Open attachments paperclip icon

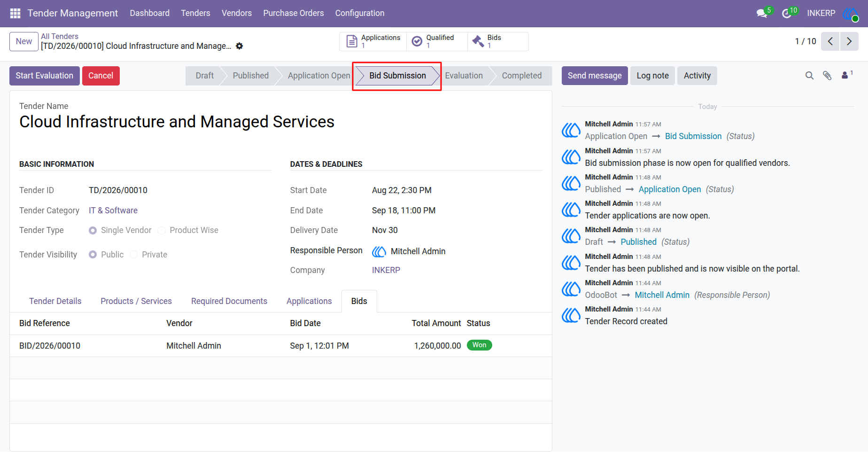(827, 76)
